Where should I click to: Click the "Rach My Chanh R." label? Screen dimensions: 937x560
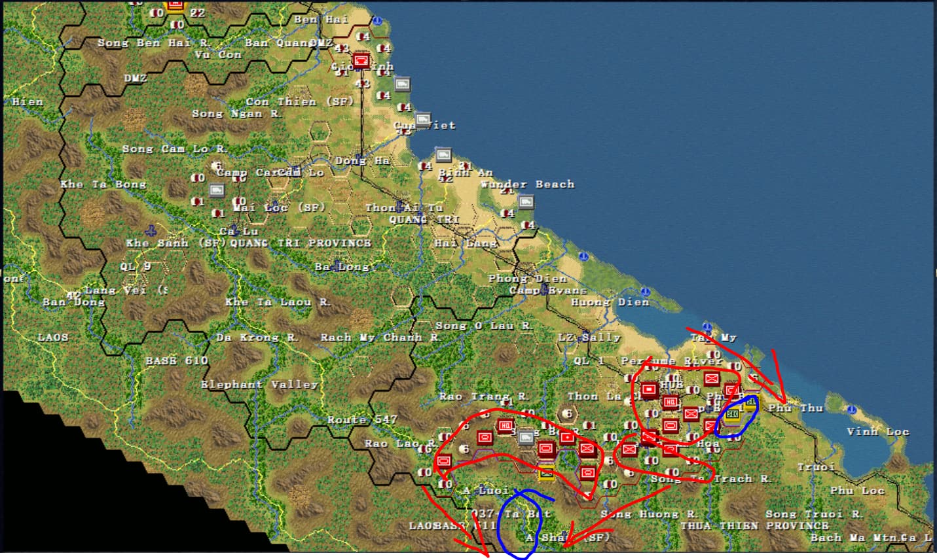pyautogui.click(x=380, y=337)
